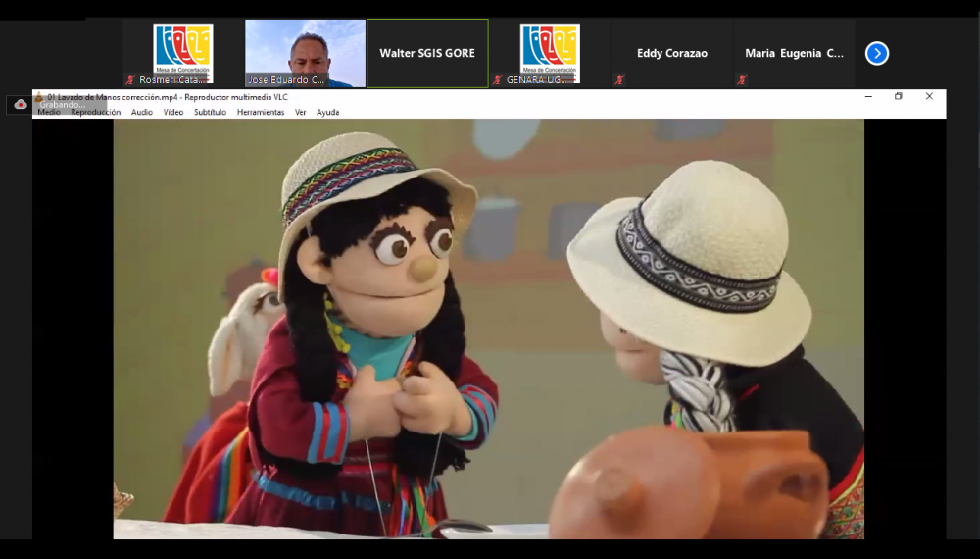Click GENARA's muted microphone icon
Image resolution: width=980 pixels, height=559 pixels.
click(x=498, y=79)
